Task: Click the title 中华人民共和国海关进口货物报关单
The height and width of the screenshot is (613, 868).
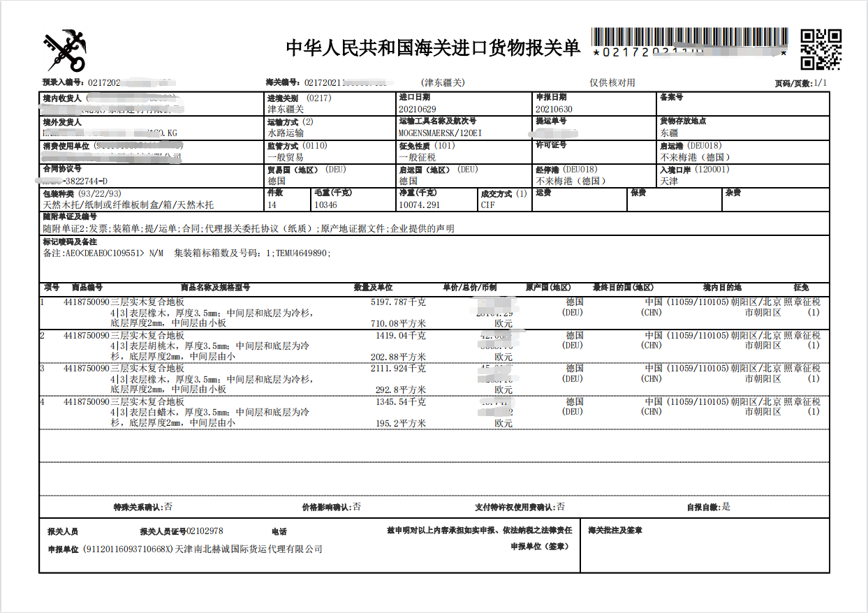Action: click(x=433, y=48)
